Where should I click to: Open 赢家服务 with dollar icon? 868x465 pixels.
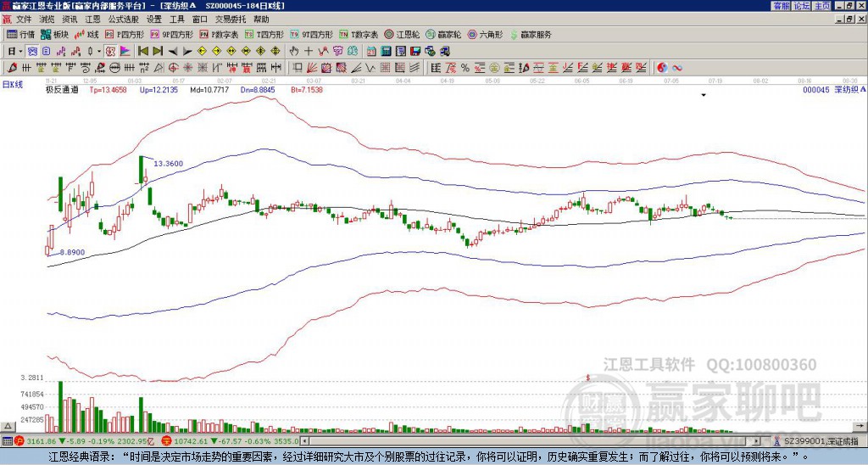tap(531, 34)
